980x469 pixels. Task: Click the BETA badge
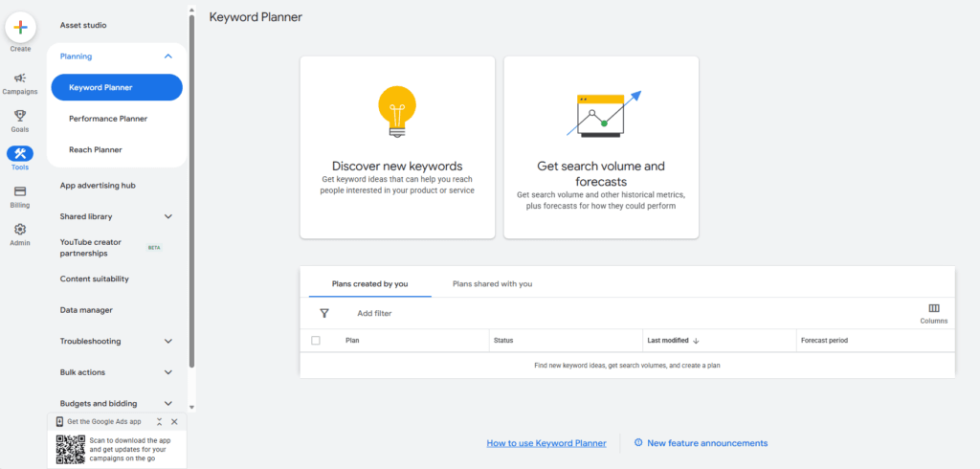click(x=154, y=248)
